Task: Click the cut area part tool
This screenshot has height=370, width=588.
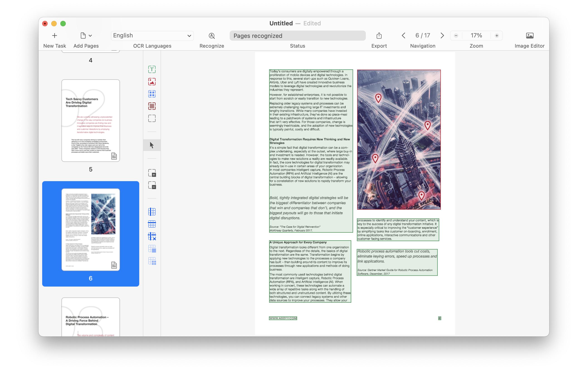Action: [152, 185]
